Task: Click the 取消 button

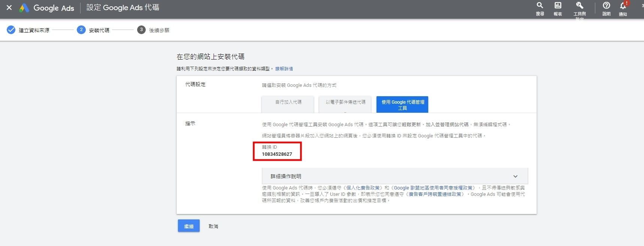Action: [213, 226]
